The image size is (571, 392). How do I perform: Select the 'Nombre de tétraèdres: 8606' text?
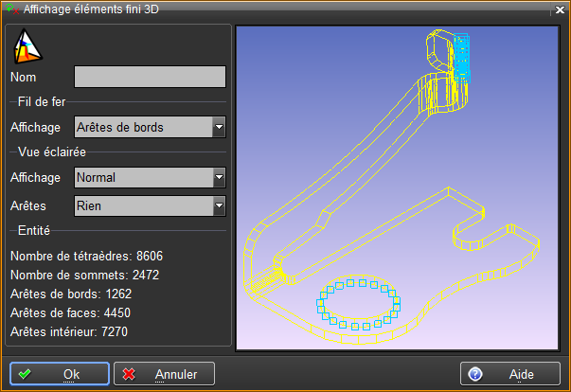coord(87,257)
